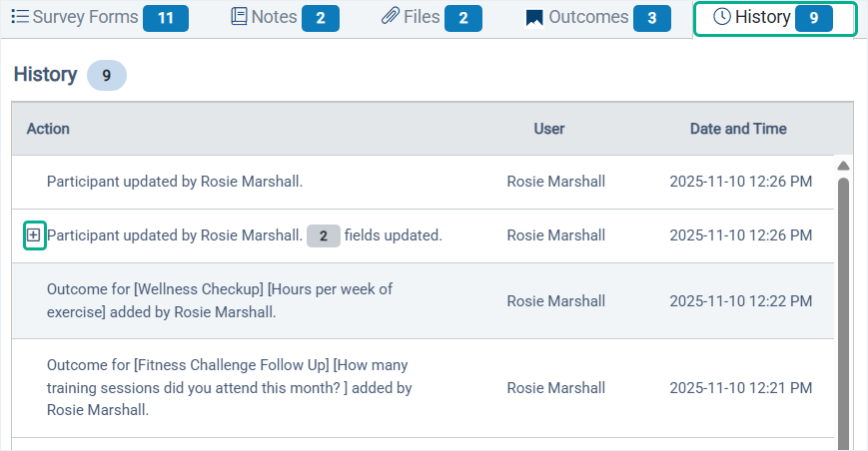Viewport: 868px width, 451px height.
Task: Click the Survey Forms count badge 11
Action: (166, 18)
